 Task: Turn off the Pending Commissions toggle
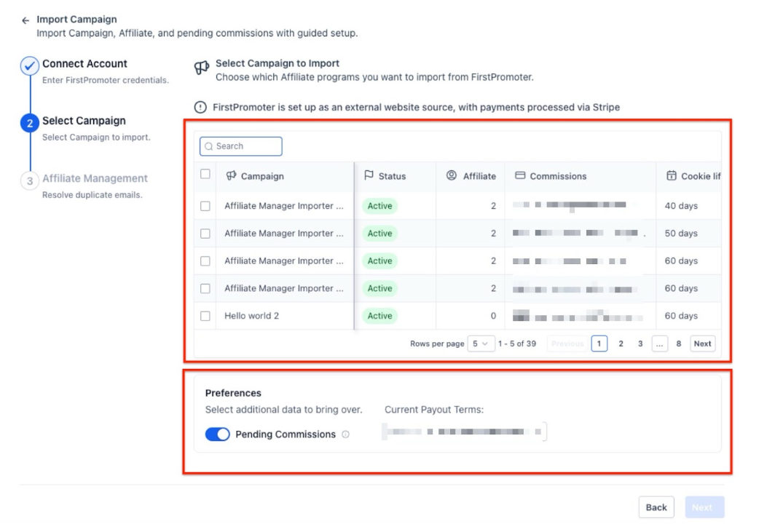pos(217,434)
